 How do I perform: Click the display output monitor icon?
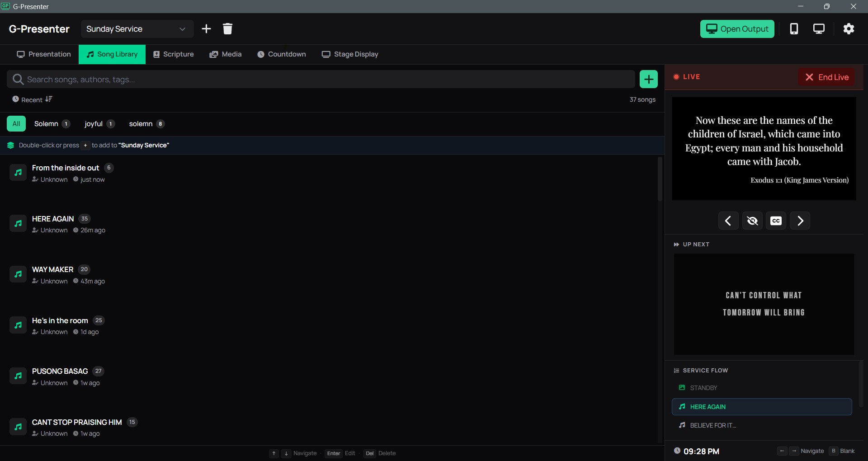point(819,28)
